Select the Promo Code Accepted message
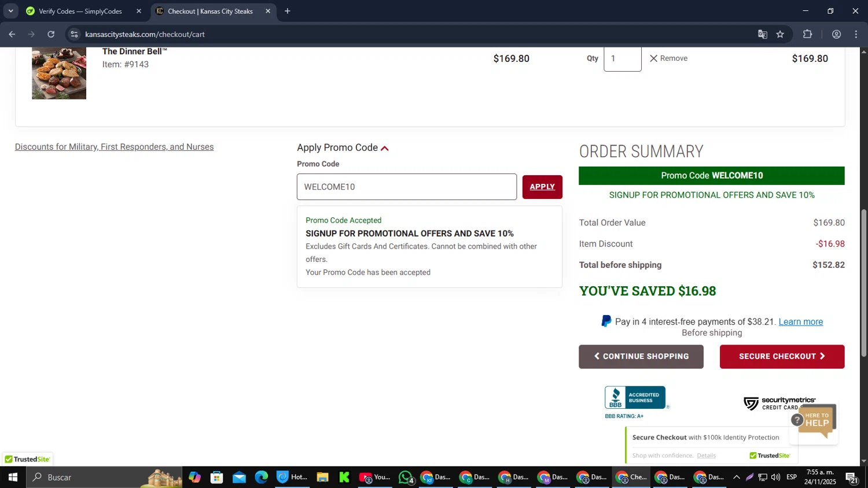The width and height of the screenshot is (868, 488). click(x=344, y=220)
